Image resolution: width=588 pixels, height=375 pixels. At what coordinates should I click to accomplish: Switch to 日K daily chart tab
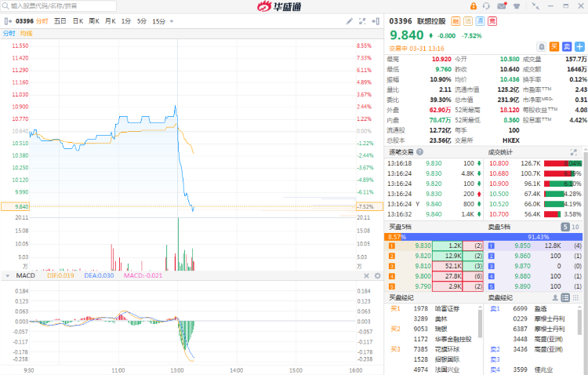78,21
